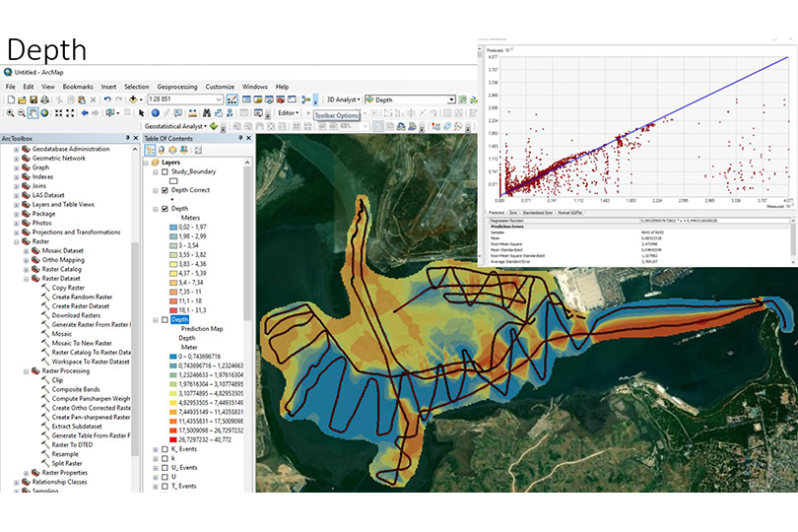Click the Full Extent globe icon
The height and width of the screenshot is (532, 798).
click(x=45, y=112)
